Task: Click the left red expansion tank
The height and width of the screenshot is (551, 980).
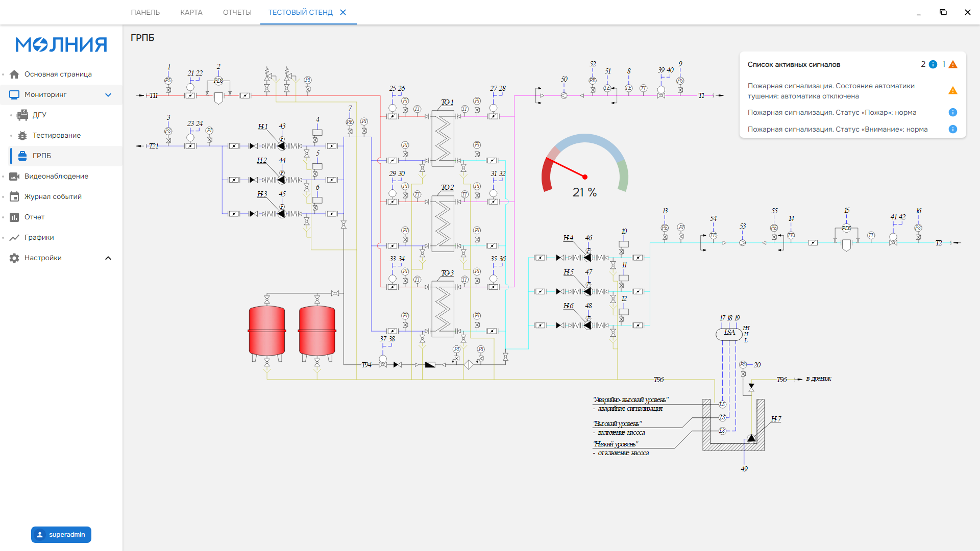Action: tap(267, 331)
